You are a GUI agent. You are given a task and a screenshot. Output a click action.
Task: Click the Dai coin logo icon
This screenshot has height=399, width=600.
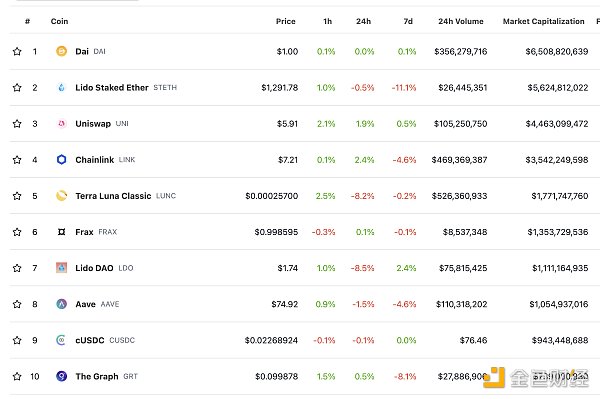tap(61, 51)
